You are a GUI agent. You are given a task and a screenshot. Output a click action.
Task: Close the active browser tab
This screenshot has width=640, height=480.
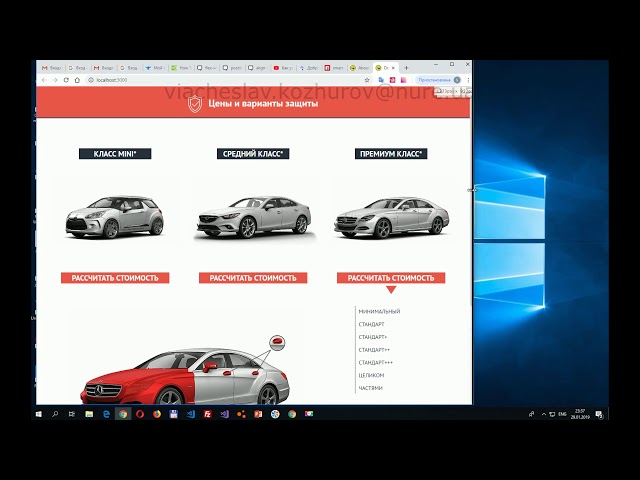[x=393, y=68]
